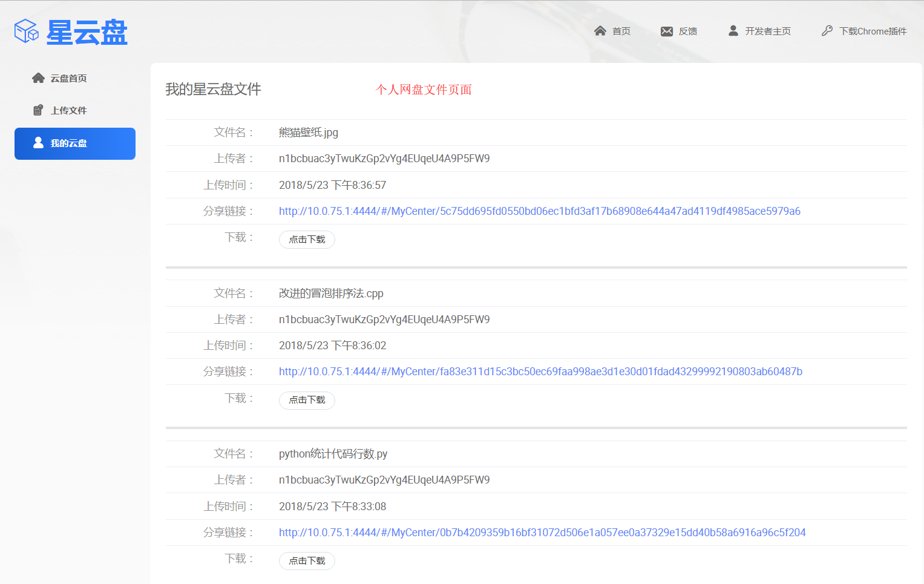Viewport: 924px width, 584px height.
Task: Click file name 熊猫壁纸.jpg
Action: 309,133
